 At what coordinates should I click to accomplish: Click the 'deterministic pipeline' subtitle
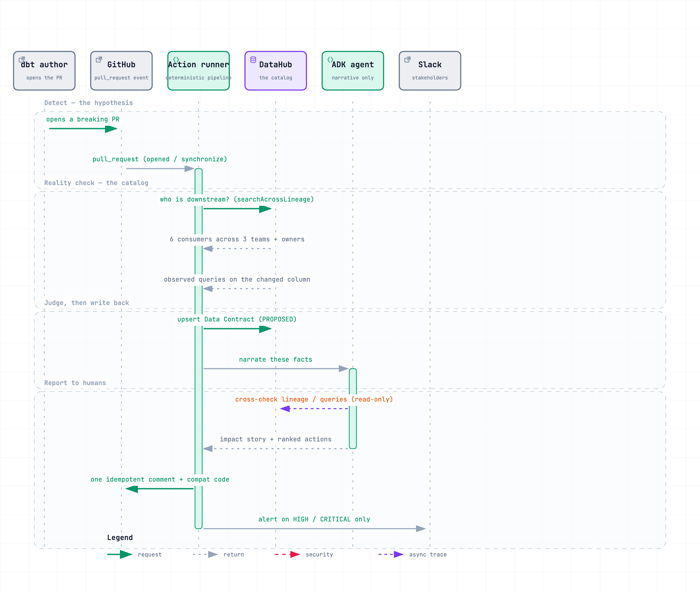pos(199,78)
